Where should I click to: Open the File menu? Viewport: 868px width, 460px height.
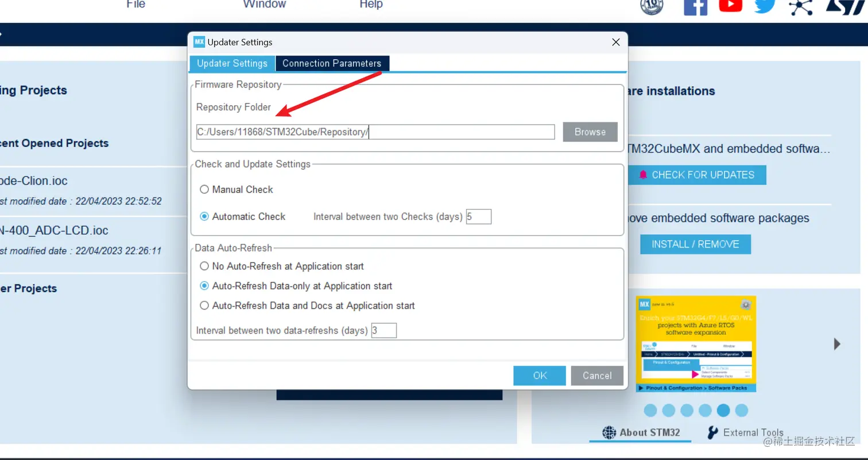click(x=136, y=5)
